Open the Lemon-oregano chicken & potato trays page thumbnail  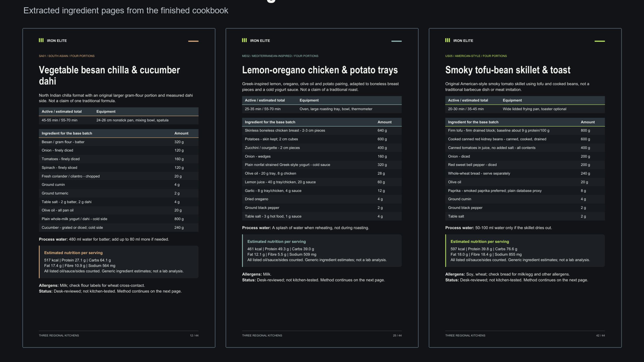pos(322,188)
